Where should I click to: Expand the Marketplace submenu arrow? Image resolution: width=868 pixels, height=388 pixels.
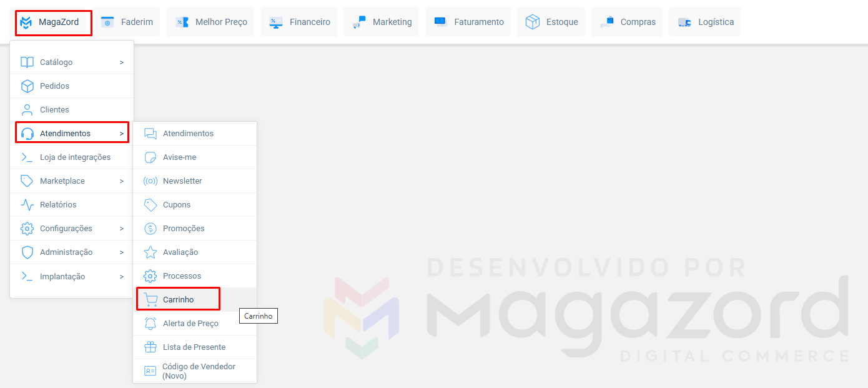(x=122, y=181)
